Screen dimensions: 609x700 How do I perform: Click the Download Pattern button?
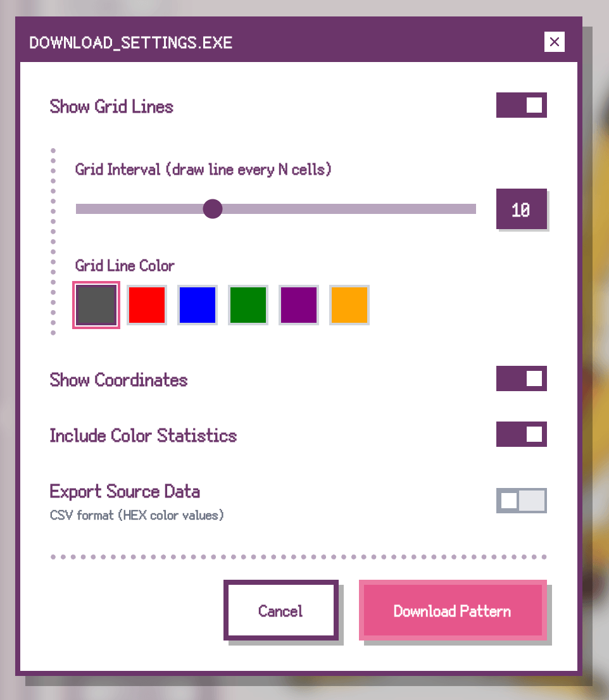[x=453, y=611]
